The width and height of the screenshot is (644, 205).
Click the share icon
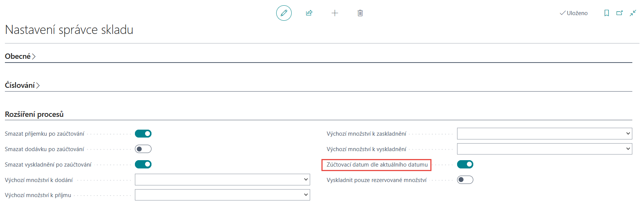(309, 13)
